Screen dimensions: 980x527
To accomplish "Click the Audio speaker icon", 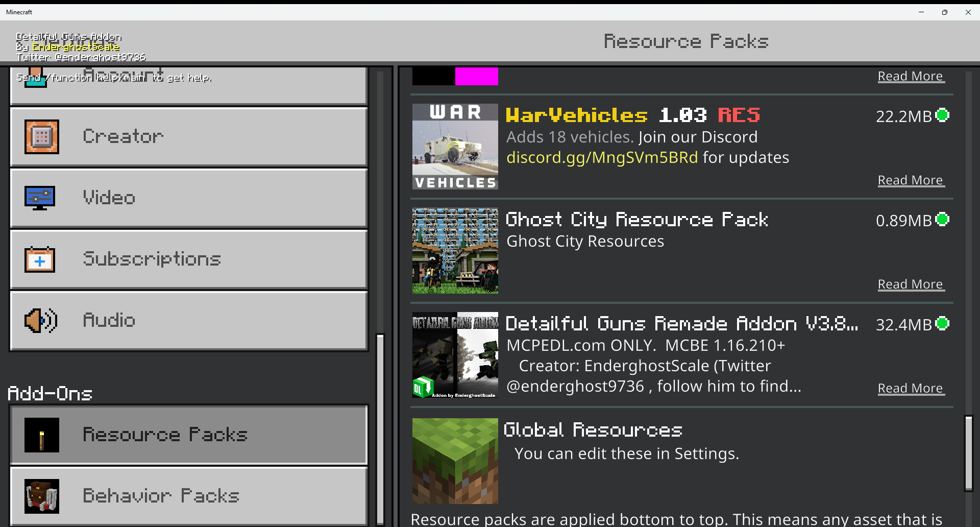I will point(41,321).
